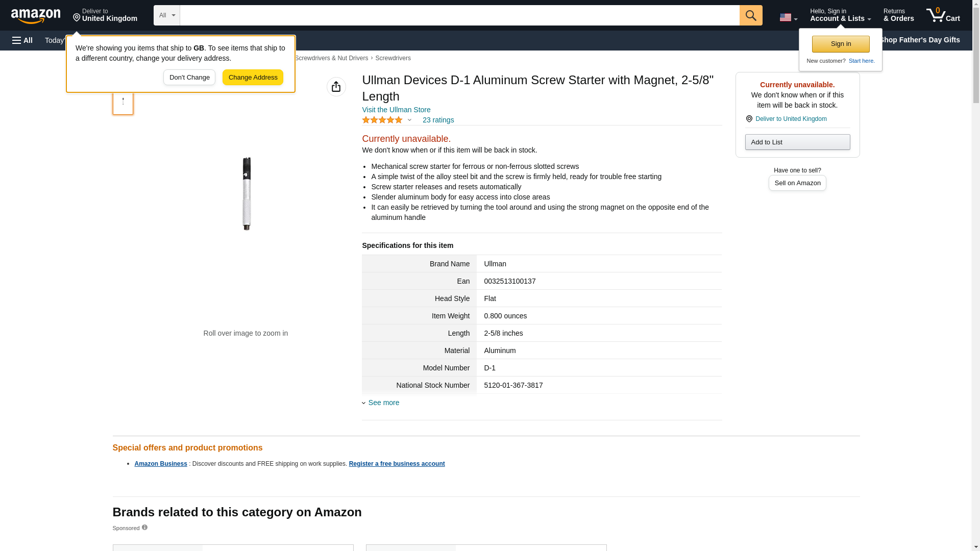
Task: Click the sponsored info icon
Action: (144, 528)
